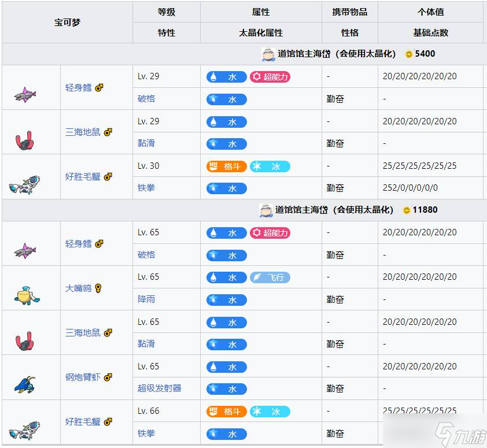Open the 大嘴鸥 link
487x448 pixels.
point(78,288)
